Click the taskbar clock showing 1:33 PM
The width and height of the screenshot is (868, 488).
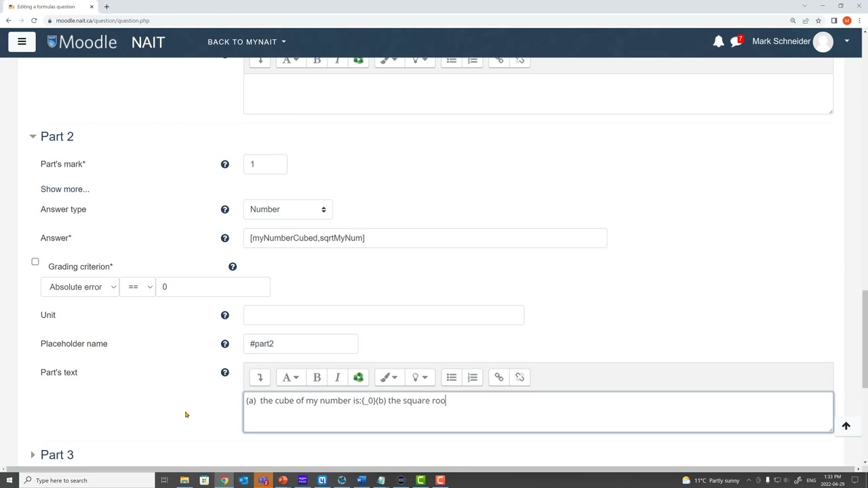[832, 481]
